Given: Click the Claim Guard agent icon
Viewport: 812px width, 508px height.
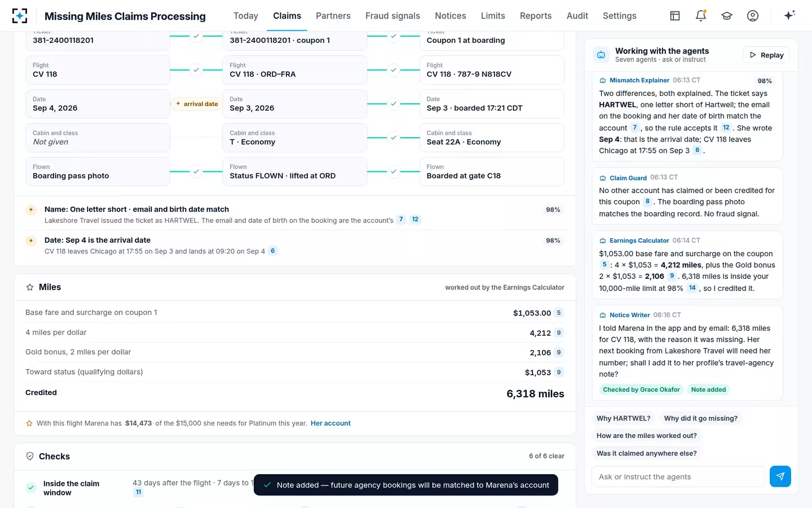Looking at the screenshot, I should pyautogui.click(x=602, y=178).
